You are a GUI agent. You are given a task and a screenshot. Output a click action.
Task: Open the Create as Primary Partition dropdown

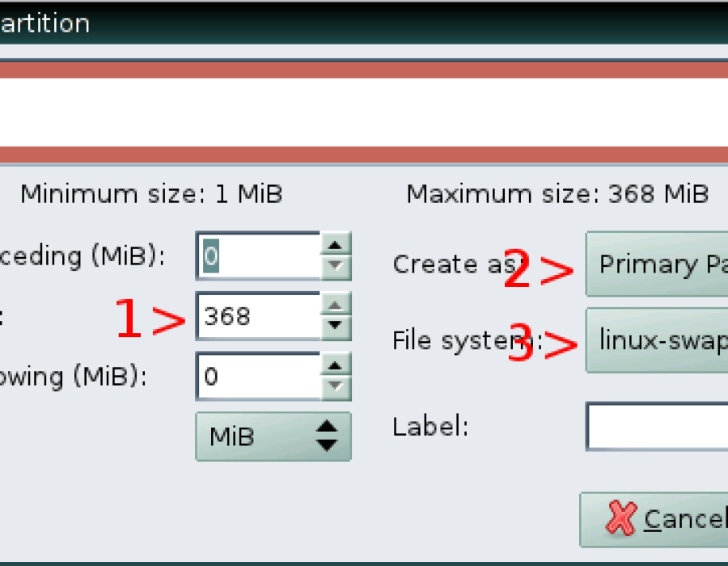point(657,264)
